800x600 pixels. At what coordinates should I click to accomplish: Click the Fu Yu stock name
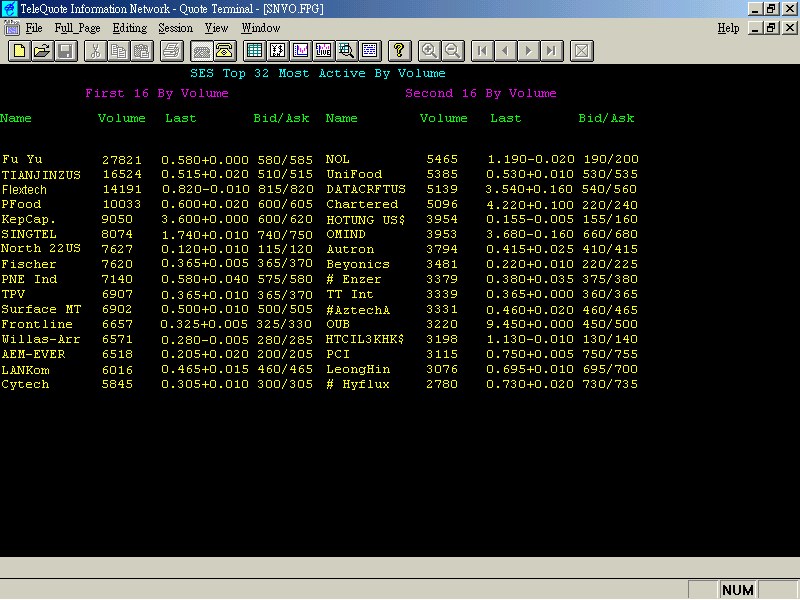pos(22,159)
